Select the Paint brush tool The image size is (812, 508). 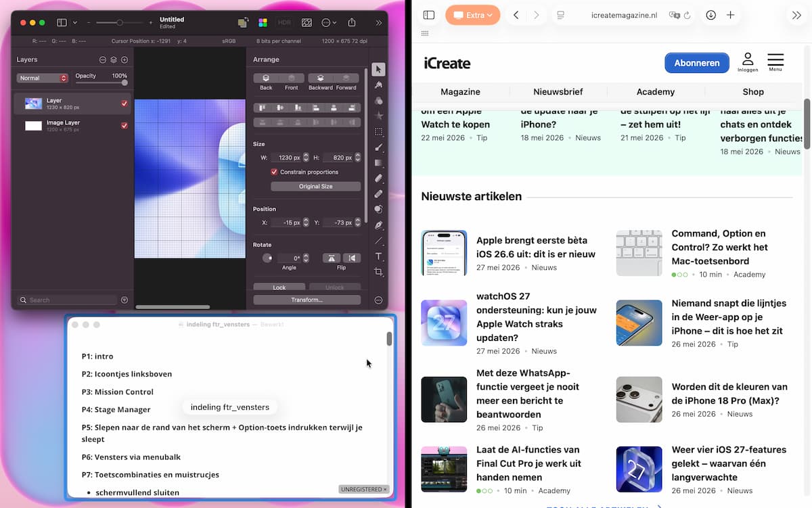coord(379,147)
